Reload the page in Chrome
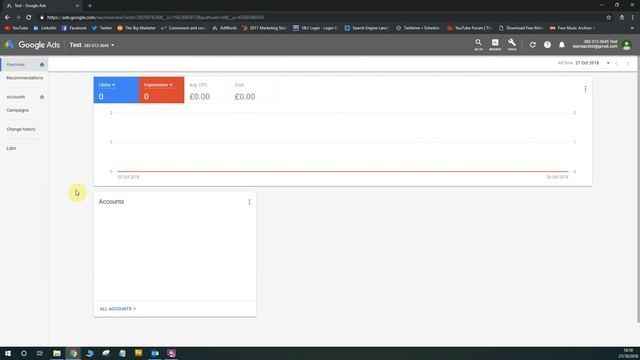Screen dimensions: 640x360 (x=29, y=18)
